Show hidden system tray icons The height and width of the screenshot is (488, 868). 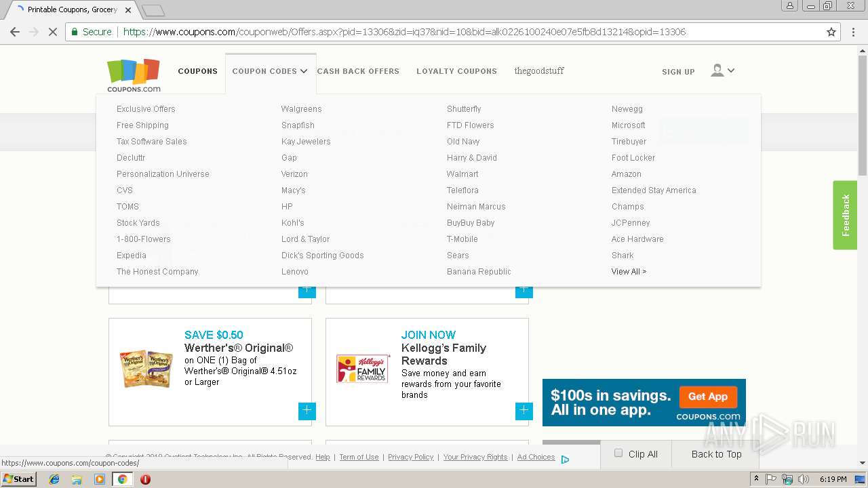(x=756, y=479)
